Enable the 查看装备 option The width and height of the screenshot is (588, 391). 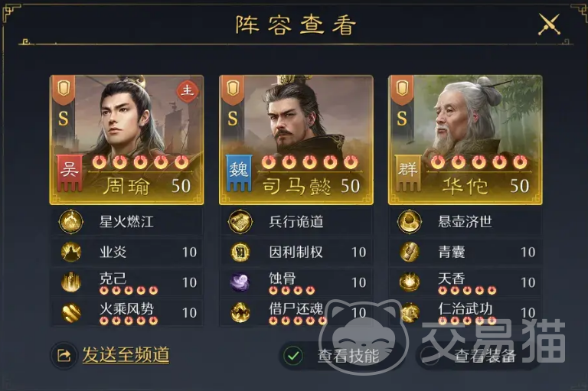tap(430, 355)
